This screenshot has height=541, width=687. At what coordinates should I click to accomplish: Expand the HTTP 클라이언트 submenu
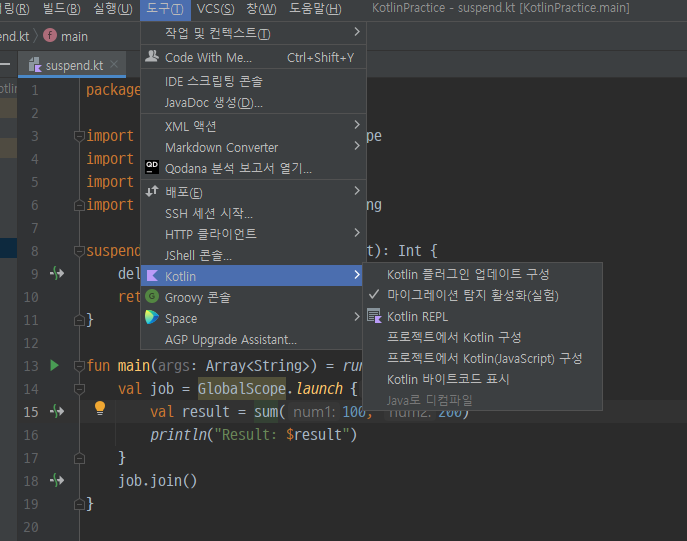253,234
